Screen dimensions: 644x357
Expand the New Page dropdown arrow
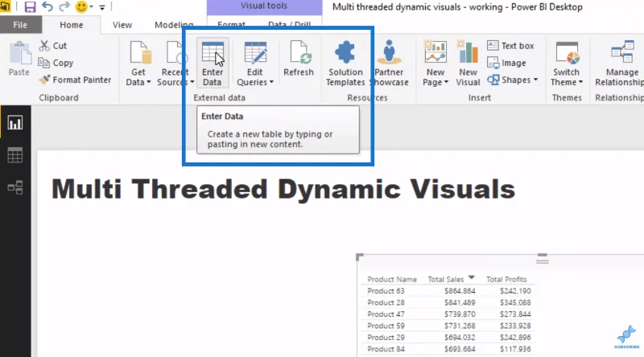(446, 82)
